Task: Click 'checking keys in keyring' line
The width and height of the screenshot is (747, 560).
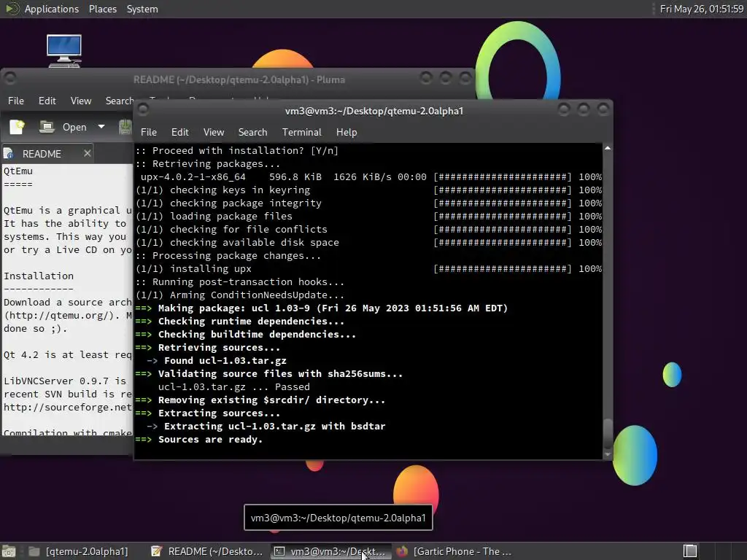Action: click(368, 190)
